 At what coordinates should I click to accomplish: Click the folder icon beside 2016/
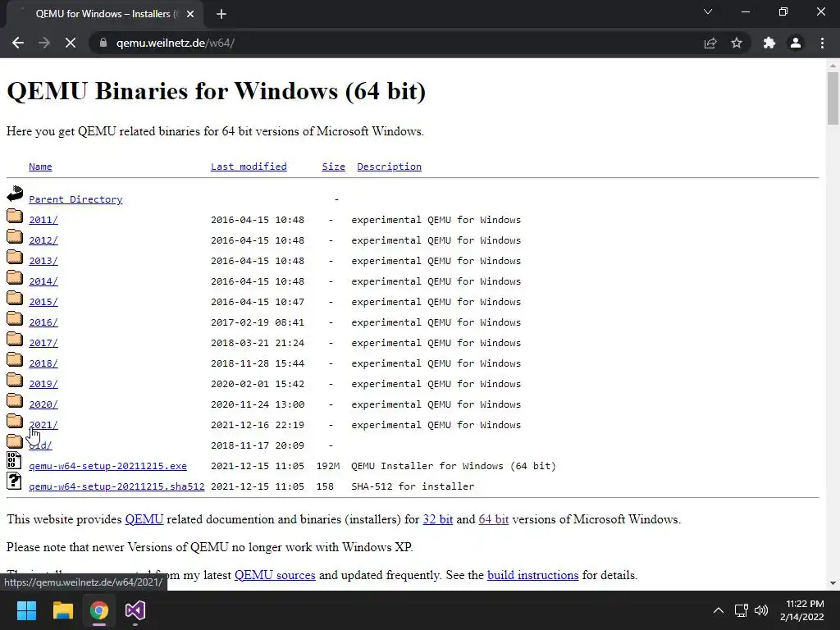pyautogui.click(x=15, y=318)
